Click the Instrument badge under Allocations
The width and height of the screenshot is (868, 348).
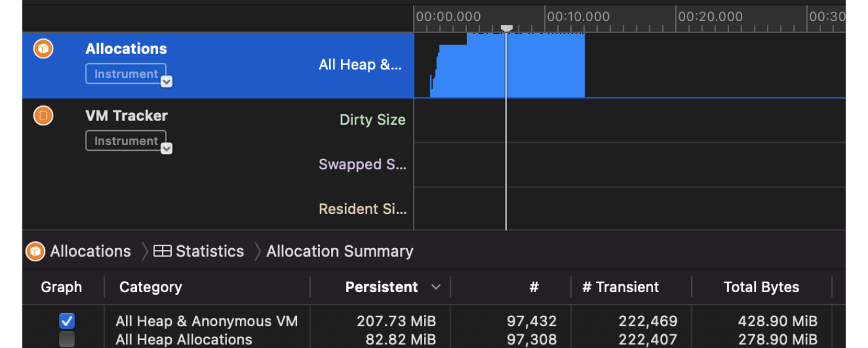coord(126,74)
